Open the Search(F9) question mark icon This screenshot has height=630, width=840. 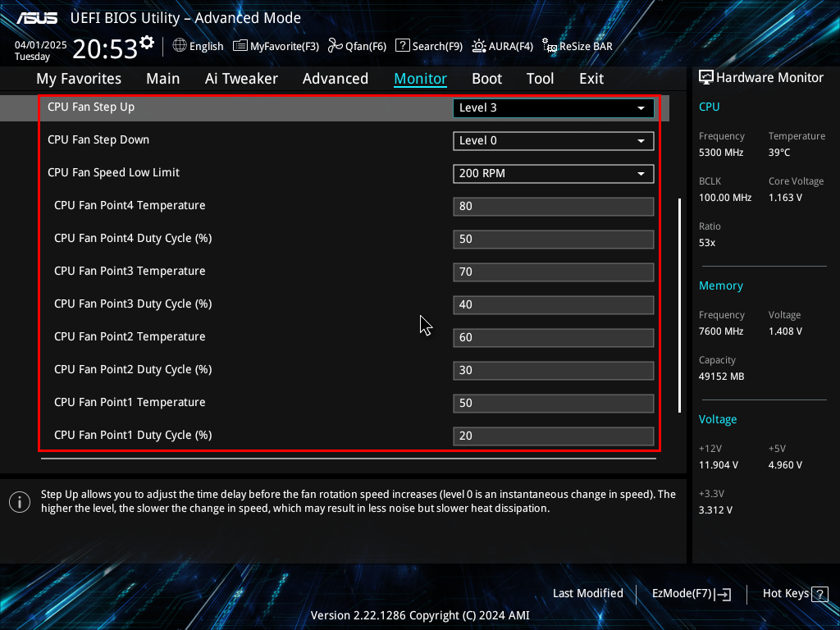[x=402, y=46]
